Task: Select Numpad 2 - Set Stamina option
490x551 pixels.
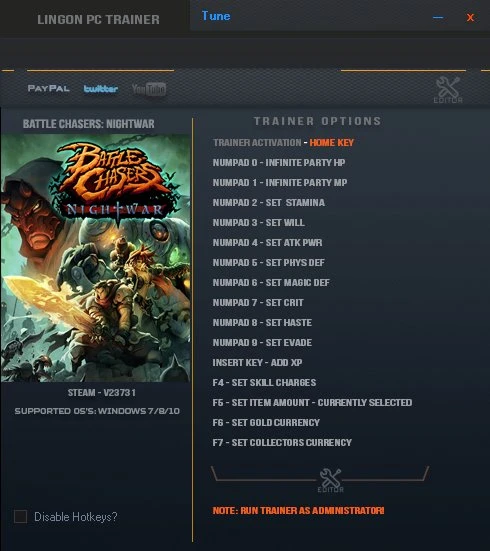Action: coord(269,203)
